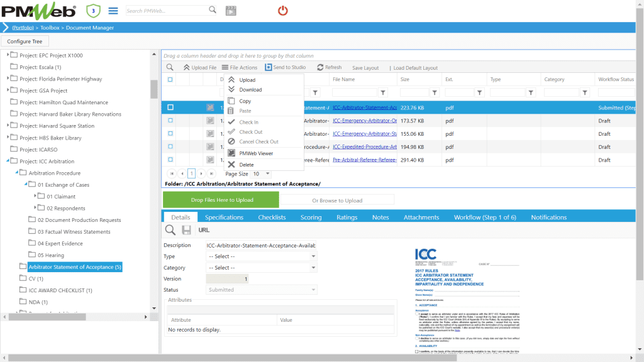Collapse Project: ICC Arbitration node
This screenshot has height=362, width=644.
point(8,160)
